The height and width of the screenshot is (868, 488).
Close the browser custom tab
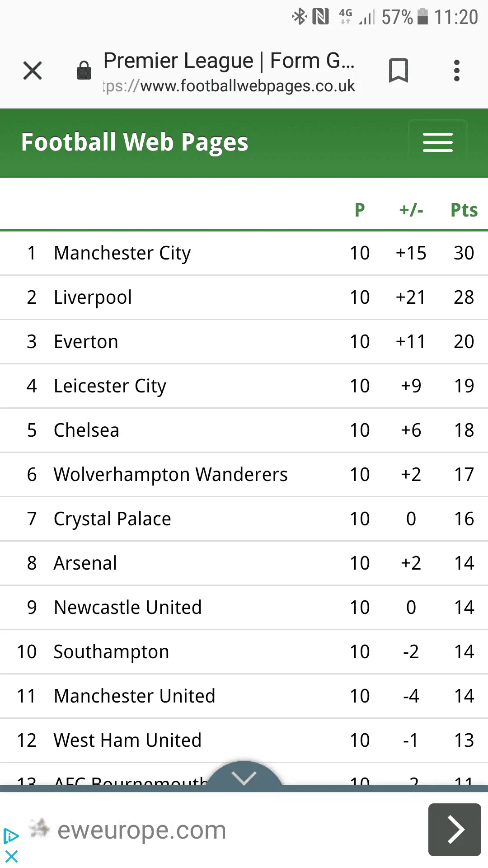tap(33, 71)
